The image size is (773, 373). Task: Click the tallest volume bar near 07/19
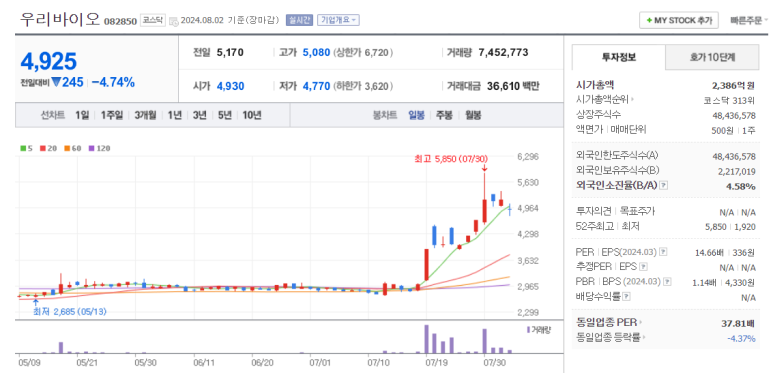coord(426,339)
